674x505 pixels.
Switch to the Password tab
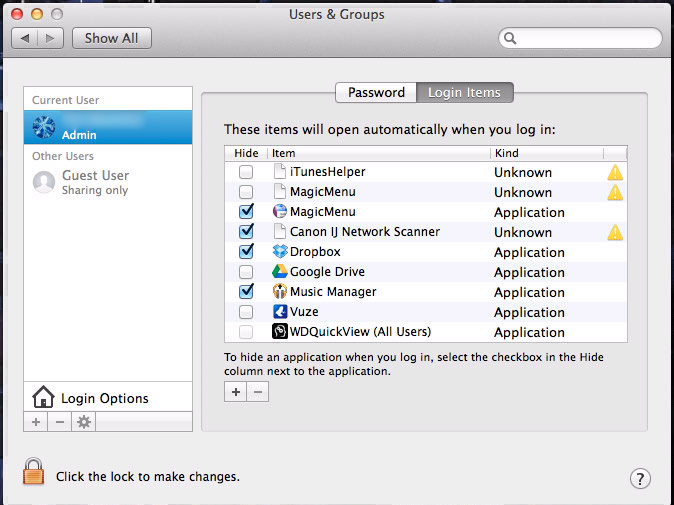click(376, 92)
